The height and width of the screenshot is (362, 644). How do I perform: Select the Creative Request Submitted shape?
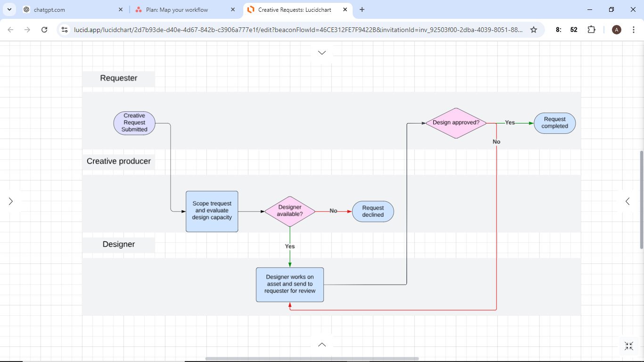pos(134,123)
